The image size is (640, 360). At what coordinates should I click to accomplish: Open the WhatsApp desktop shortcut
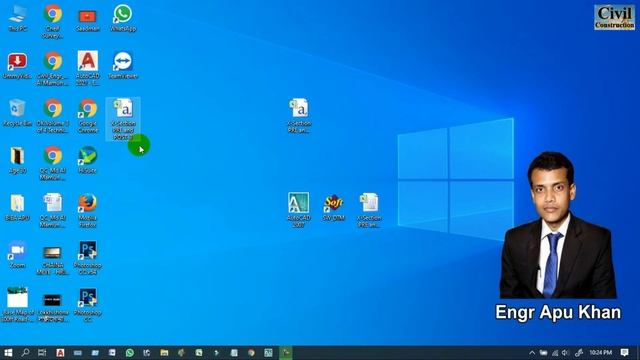click(123, 18)
